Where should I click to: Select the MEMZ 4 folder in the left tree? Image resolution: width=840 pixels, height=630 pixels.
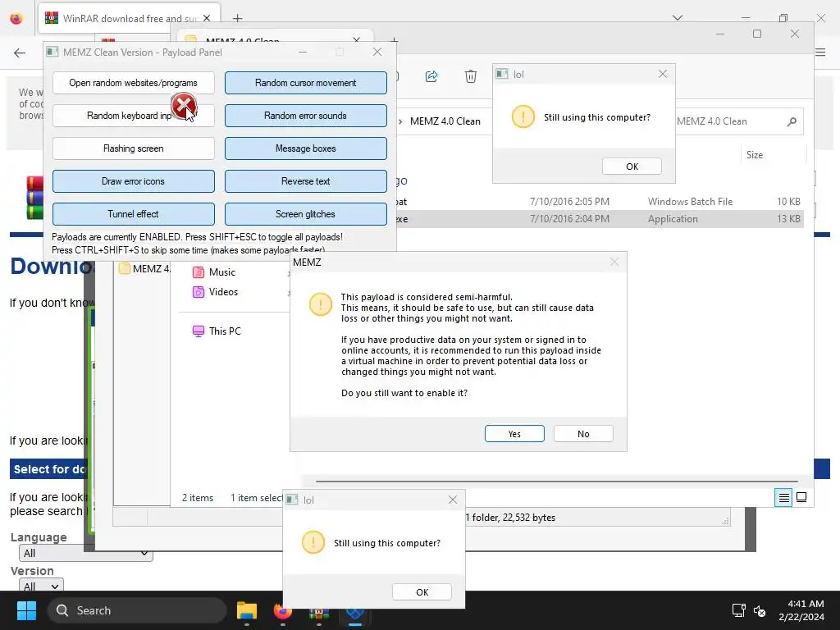(144, 268)
